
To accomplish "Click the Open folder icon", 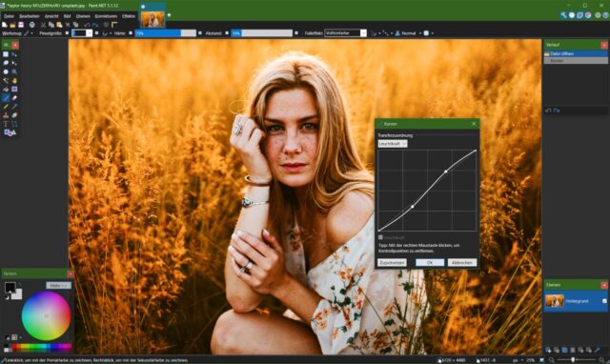I will pyautogui.click(x=12, y=25).
